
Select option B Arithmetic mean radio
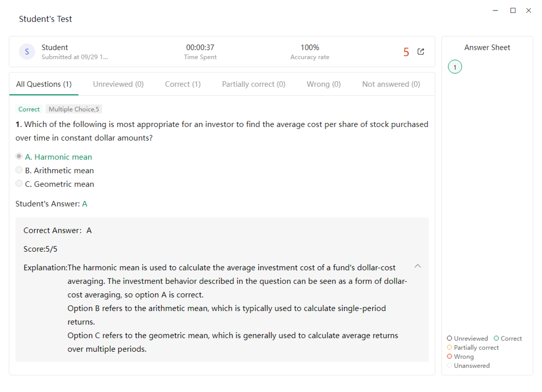click(x=19, y=170)
